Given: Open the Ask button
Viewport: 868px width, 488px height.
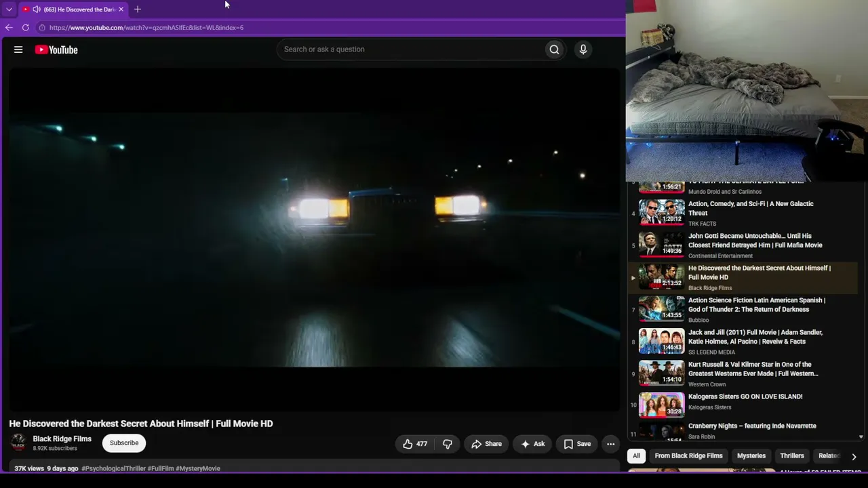Looking at the screenshot, I should 532,444.
